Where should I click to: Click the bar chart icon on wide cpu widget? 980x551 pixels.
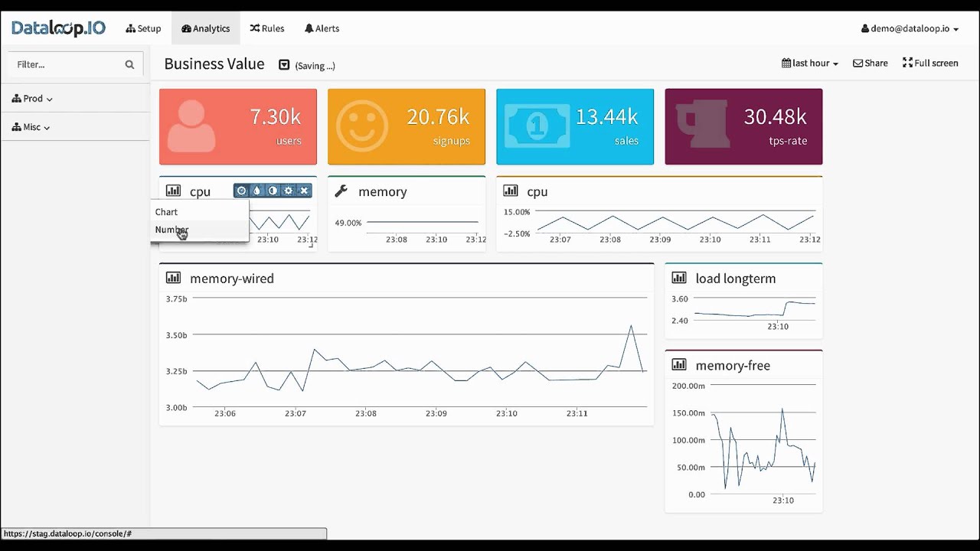click(511, 191)
